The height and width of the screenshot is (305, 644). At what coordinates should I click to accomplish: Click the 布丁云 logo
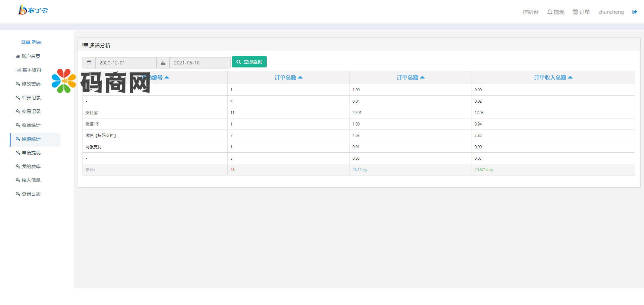[x=33, y=10]
